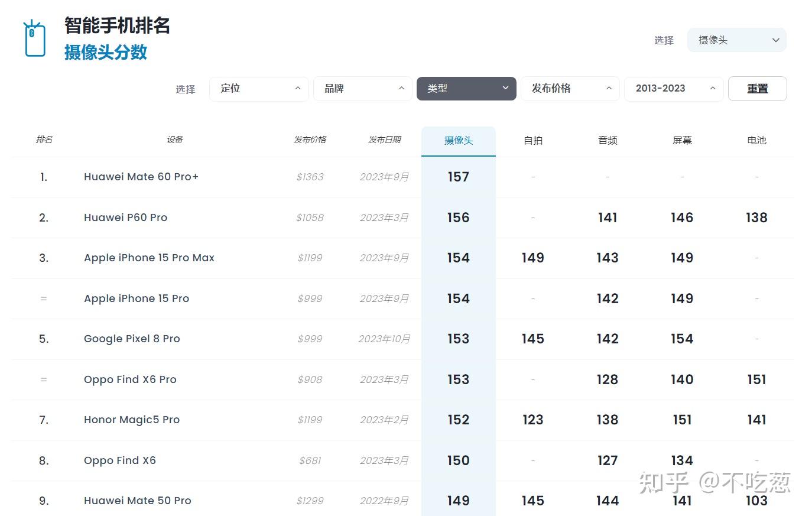The image size is (812, 516).
Task: Open the Oppo Find X6 entry
Action: click(120, 460)
